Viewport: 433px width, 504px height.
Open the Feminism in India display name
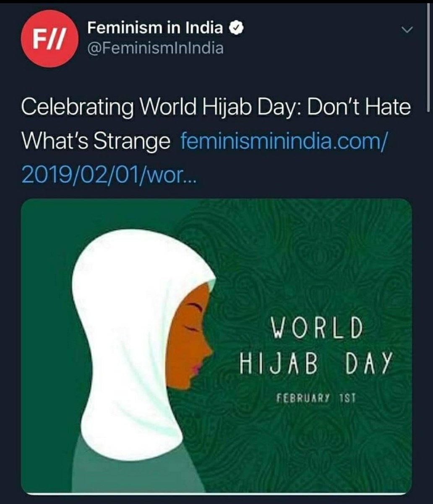point(155,28)
